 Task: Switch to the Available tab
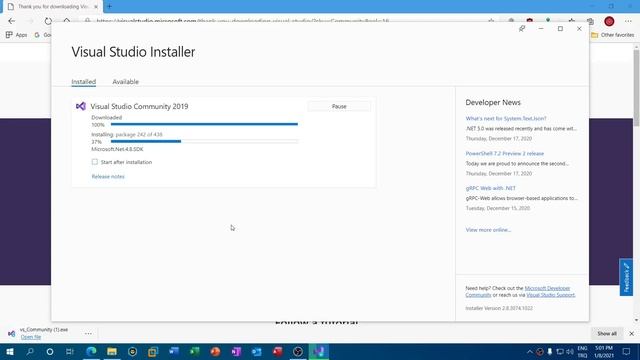click(126, 82)
